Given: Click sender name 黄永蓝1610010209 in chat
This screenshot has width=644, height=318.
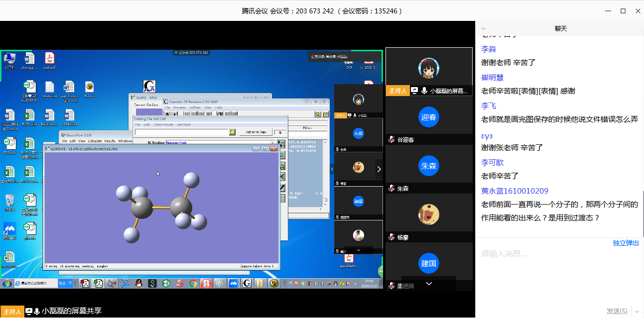Looking at the screenshot, I should [515, 191].
